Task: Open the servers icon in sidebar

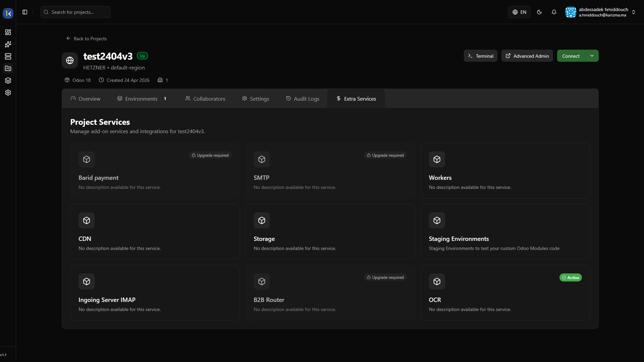Action: (x=8, y=56)
